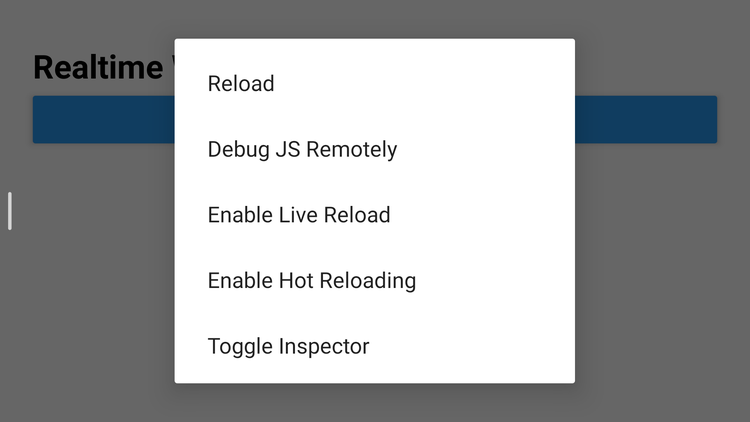Click the Realtime heading text

[99, 67]
